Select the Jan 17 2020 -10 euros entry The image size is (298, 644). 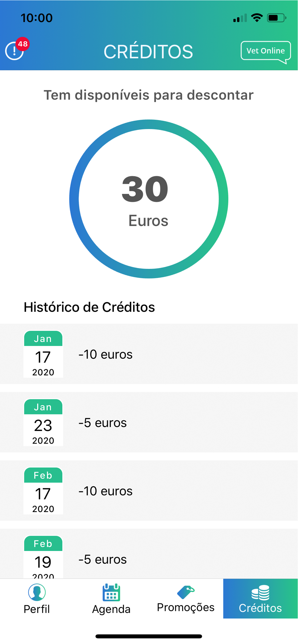149,354
